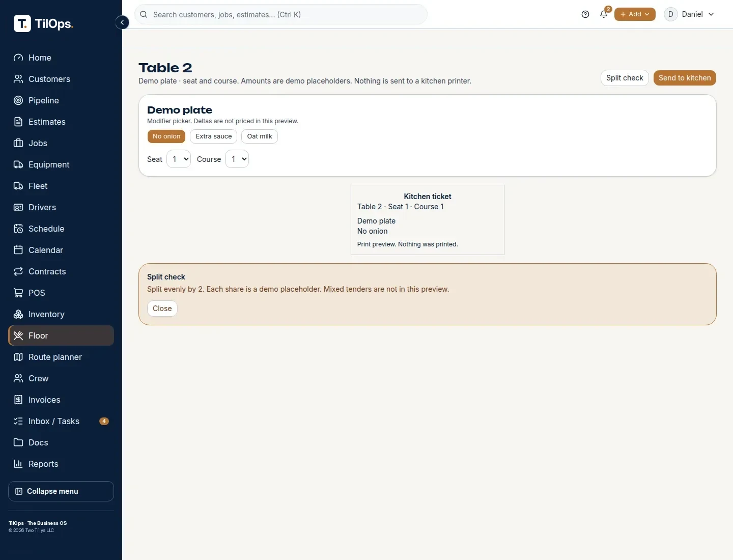Collapse sidebar using the round chevron button
Viewport: 733px width, 560px height.
pyautogui.click(x=122, y=22)
